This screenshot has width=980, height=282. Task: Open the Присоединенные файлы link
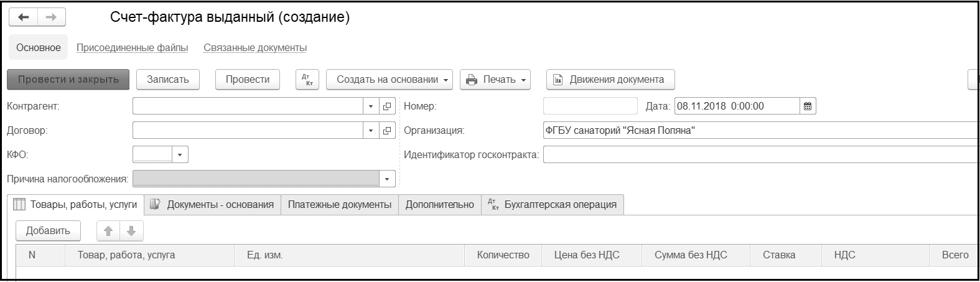coord(132,48)
